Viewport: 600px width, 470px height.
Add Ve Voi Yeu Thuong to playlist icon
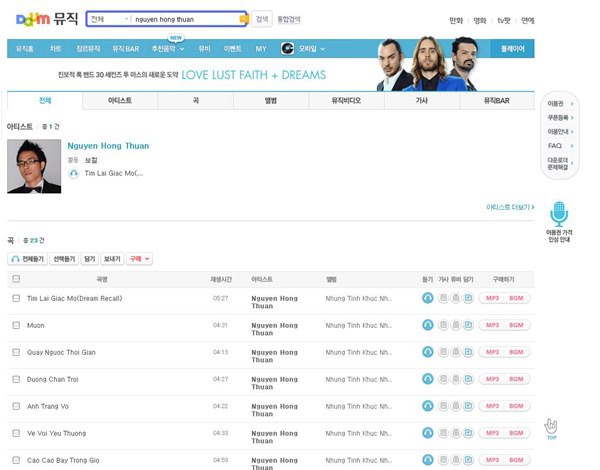click(x=468, y=433)
